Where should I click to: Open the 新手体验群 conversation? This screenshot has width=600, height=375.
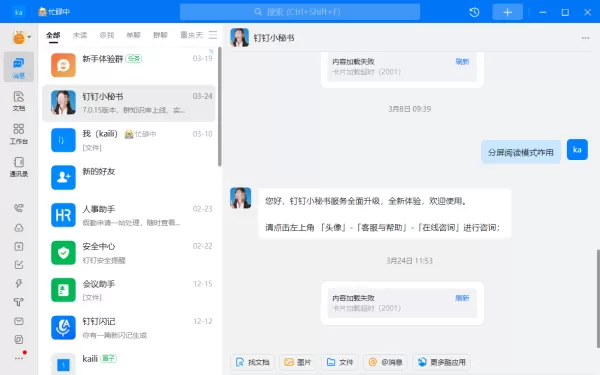[129, 65]
